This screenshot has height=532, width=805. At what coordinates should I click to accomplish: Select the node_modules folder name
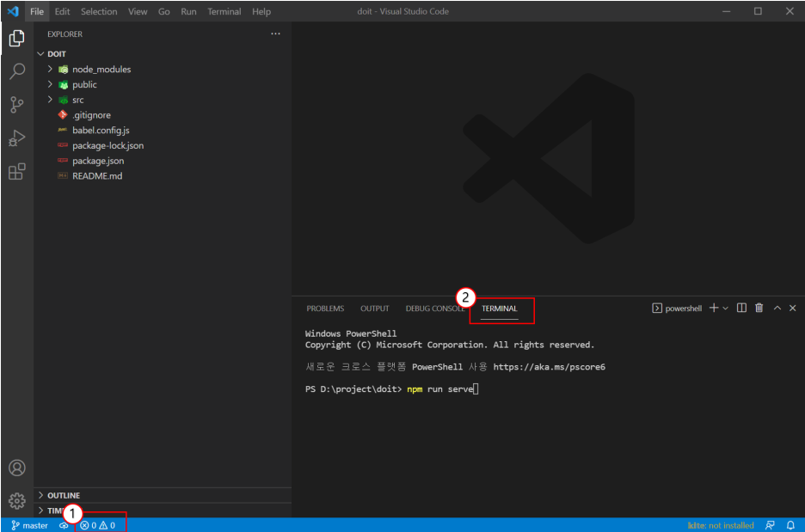tap(101, 70)
